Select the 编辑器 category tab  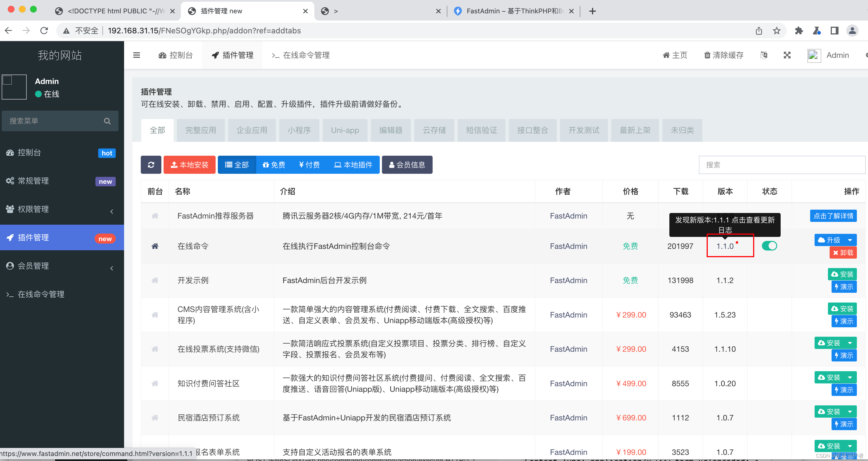coord(391,130)
